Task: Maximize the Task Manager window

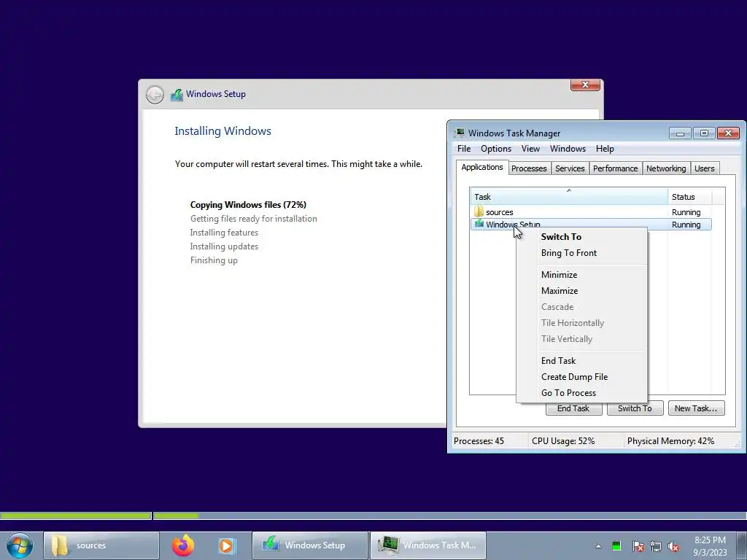Action: (x=704, y=133)
